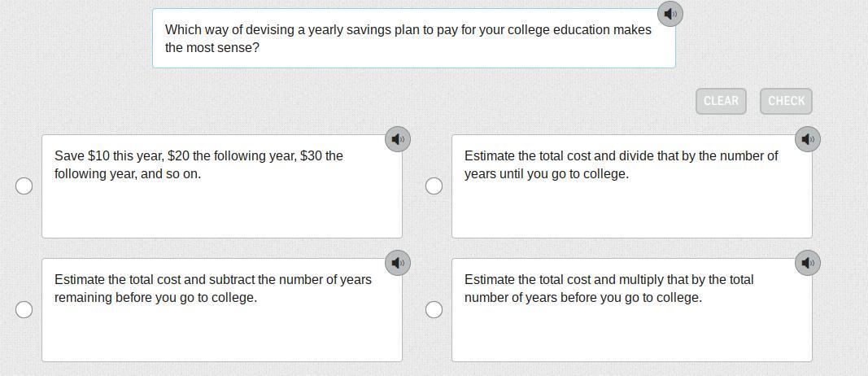Click the 'Save $10 this year' answer card
The width and height of the screenshot is (868, 376).
click(221, 203)
